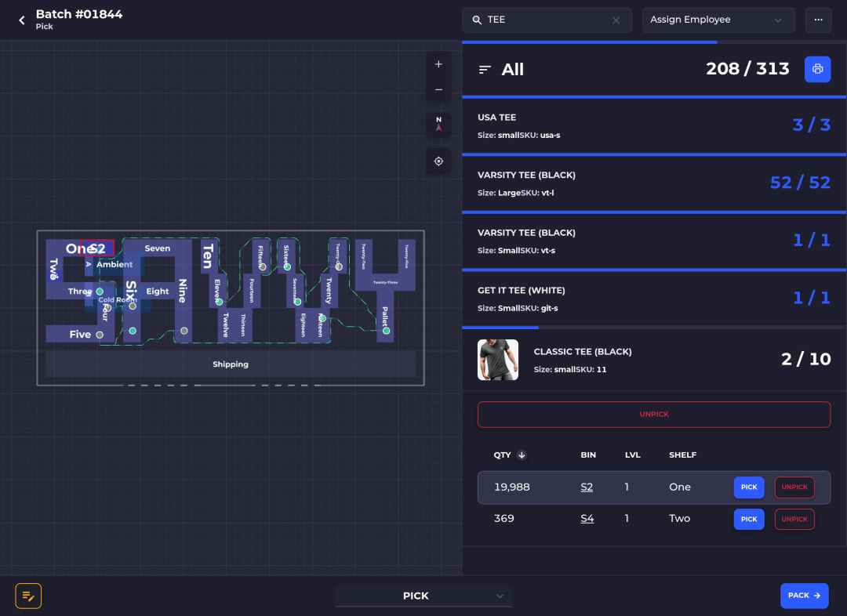Select VARSITY TEE (BLACK) Small row
This screenshot has width=847, height=616.
tap(653, 241)
